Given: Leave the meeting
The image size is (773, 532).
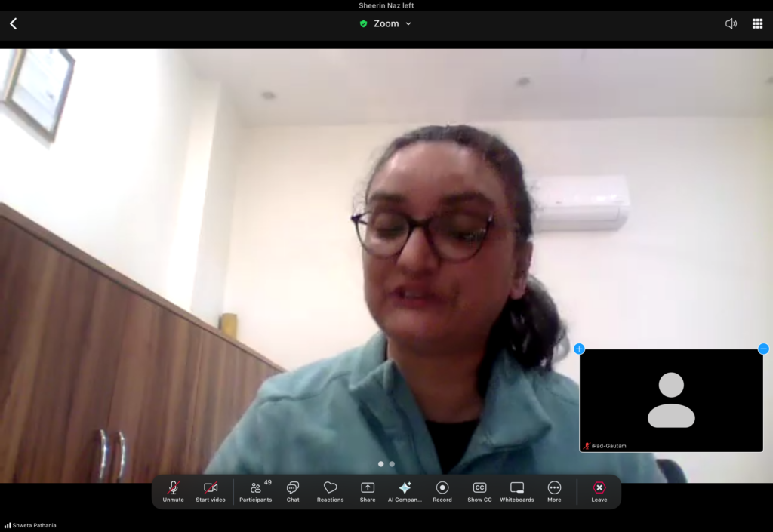Looking at the screenshot, I should coord(599,491).
